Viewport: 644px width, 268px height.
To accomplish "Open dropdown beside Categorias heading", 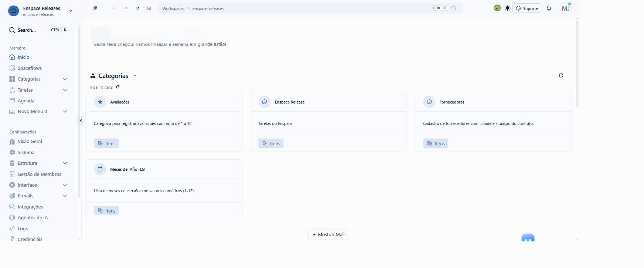I will [x=135, y=75].
